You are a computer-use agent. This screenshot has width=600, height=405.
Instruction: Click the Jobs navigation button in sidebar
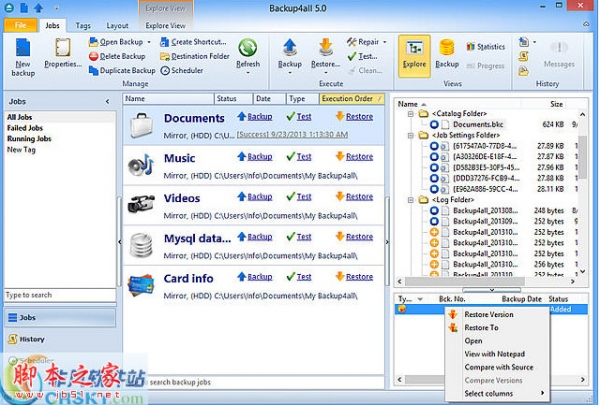[x=60, y=317]
